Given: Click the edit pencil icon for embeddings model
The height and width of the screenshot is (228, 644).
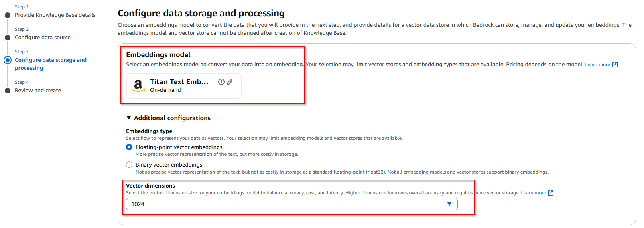Looking at the screenshot, I should pyautogui.click(x=230, y=82).
